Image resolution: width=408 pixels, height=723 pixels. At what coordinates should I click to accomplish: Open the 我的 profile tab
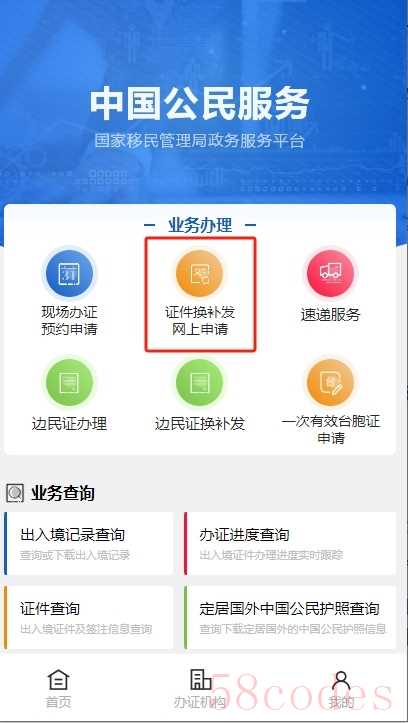341,689
